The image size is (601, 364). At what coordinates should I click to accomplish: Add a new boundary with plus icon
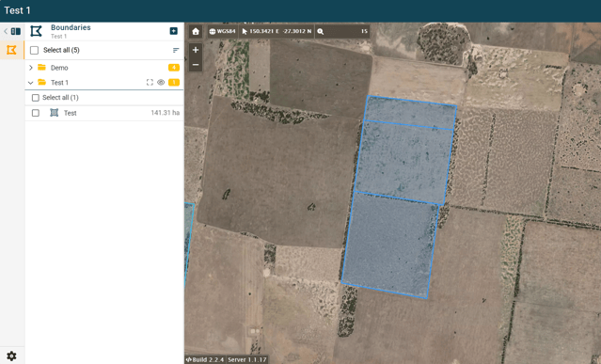174,31
